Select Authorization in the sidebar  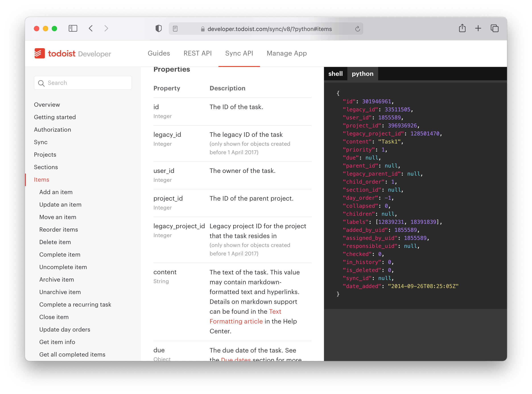click(x=52, y=129)
